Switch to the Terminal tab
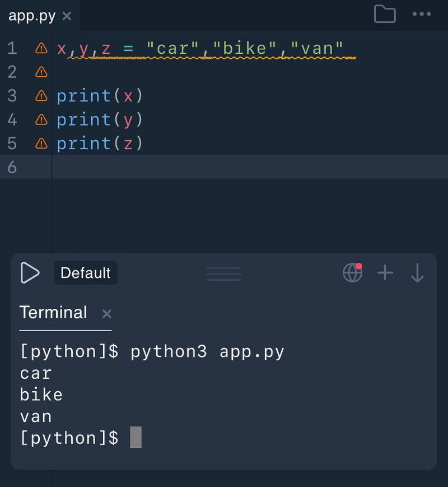The image size is (448, 487). click(x=53, y=312)
